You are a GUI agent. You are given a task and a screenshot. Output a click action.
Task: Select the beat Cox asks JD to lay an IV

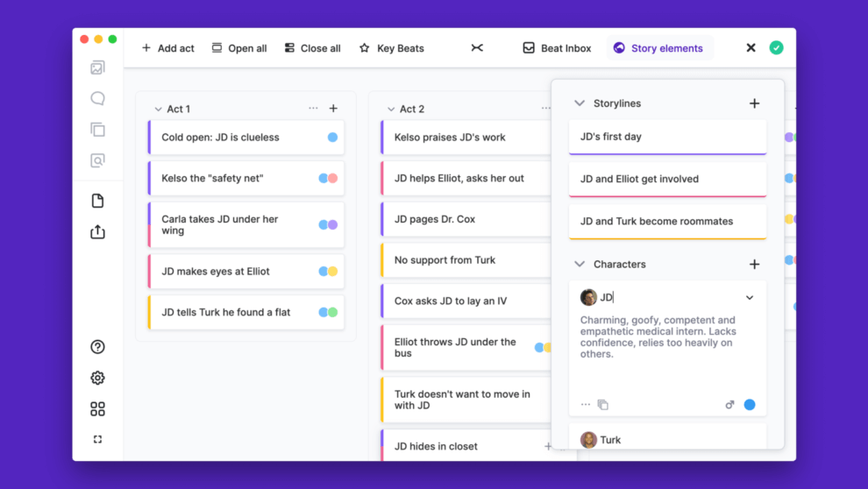pyautogui.click(x=466, y=301)
